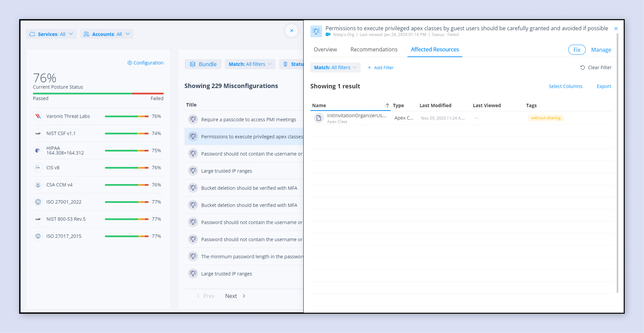Image resolution: width=644 pixels, height=333 pixels.
Task: Click the lightbulb icon beside Large trusted IP ranges
Action: click(193, 171)
